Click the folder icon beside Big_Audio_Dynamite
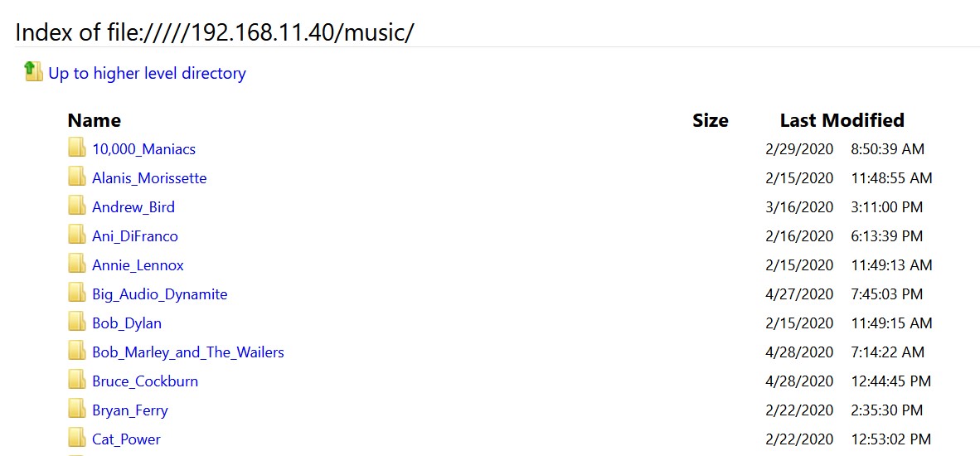Screen dimensions: 980x456 coord(77,293)
